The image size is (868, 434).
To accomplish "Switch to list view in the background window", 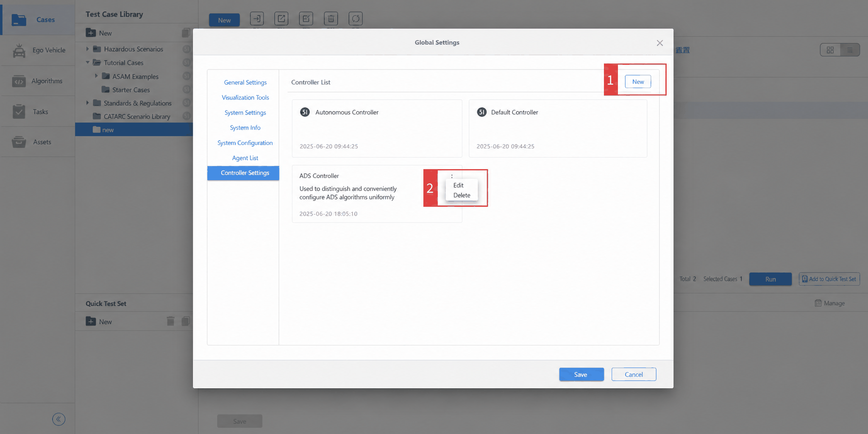I will 850,50.
